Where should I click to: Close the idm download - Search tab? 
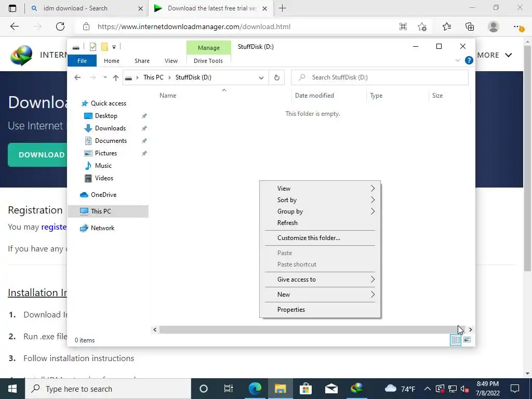click(x=140, y=8)
